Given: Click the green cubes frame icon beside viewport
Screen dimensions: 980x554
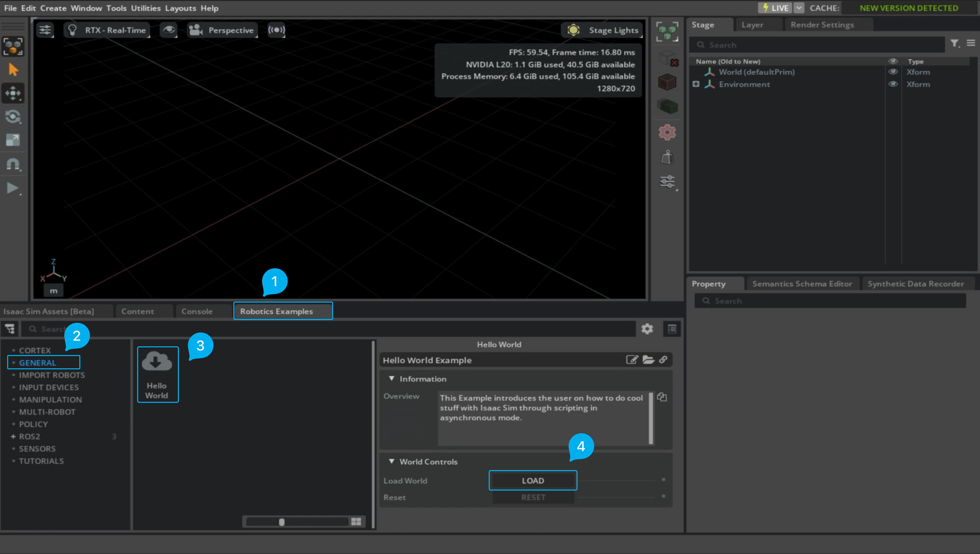Looking at the screenshot, I should (x=667, y=31).
